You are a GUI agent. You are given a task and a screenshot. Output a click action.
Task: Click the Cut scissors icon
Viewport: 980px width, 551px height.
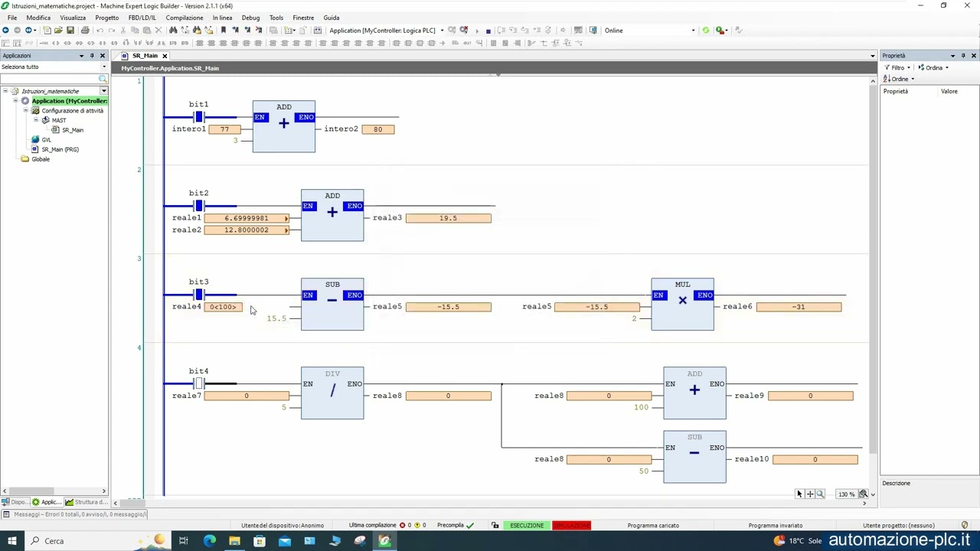pyautogui.click(x=123, y=31)
